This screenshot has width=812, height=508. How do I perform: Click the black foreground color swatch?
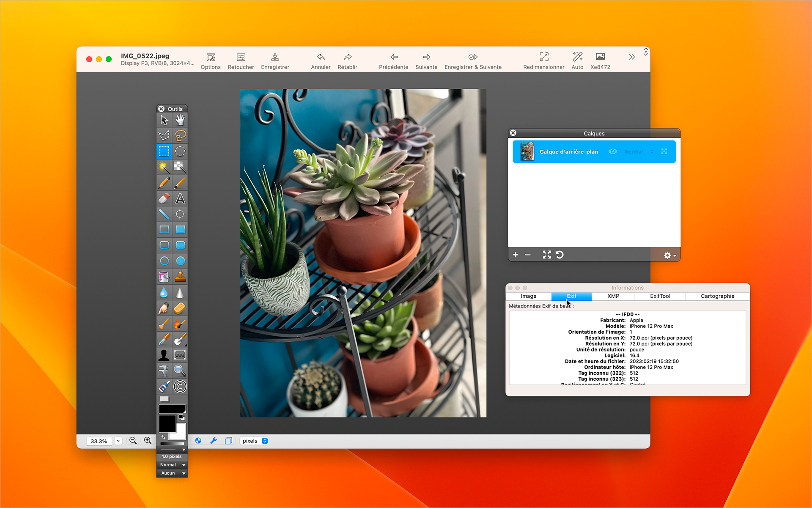pyautogui.click(x=167, y=423)
